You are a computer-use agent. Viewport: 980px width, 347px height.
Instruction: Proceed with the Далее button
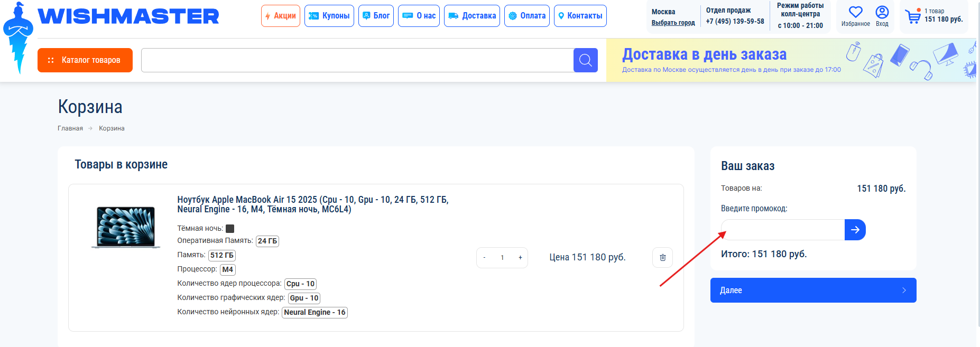(x=813, y=290)
